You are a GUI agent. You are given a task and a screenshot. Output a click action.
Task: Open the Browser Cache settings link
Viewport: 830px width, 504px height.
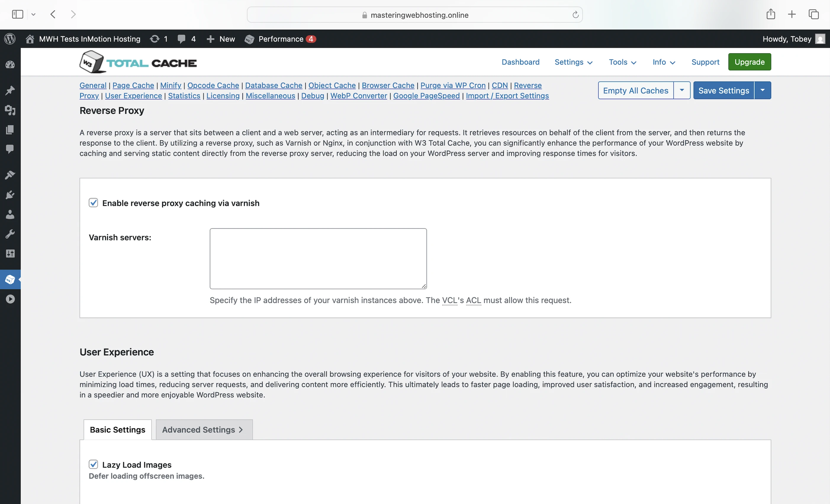(388, 85)
